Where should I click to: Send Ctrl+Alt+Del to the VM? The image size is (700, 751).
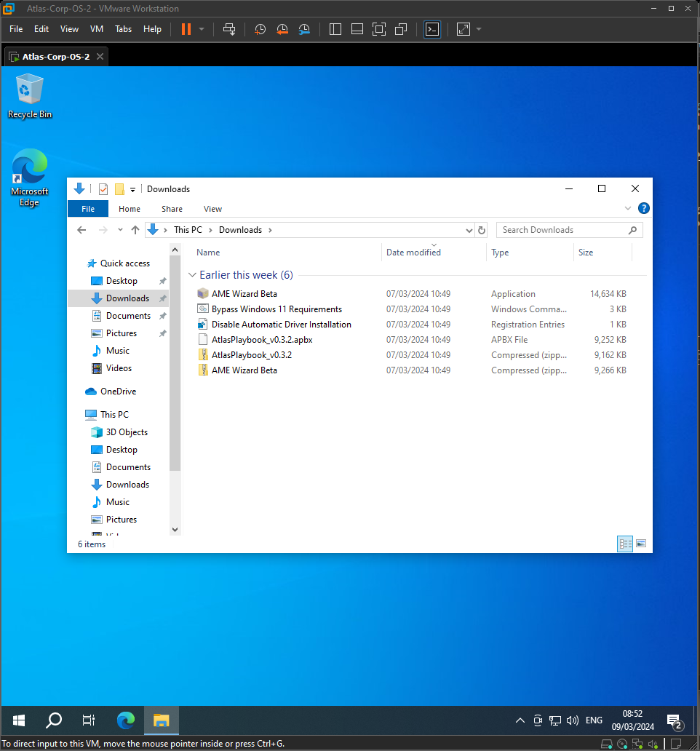click(x=229, y=29)
